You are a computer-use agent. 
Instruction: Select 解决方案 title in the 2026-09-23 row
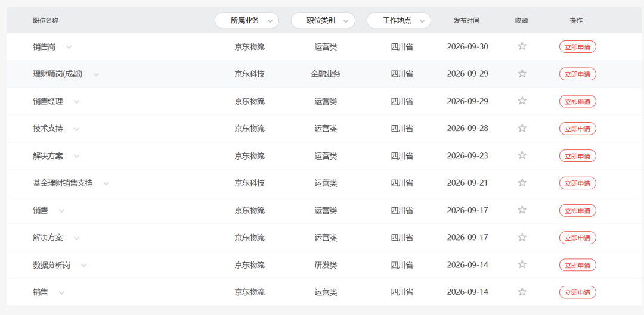[x=48, y=156]
